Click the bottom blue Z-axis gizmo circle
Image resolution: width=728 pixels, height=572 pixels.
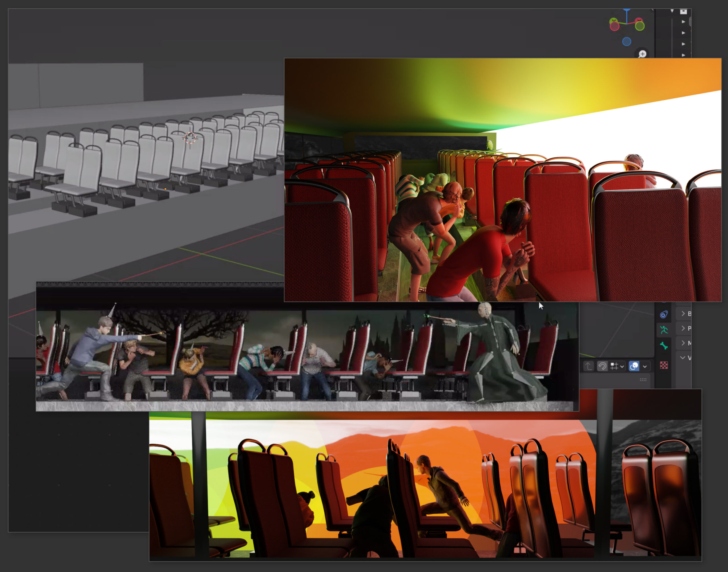(x=626, y=42)
